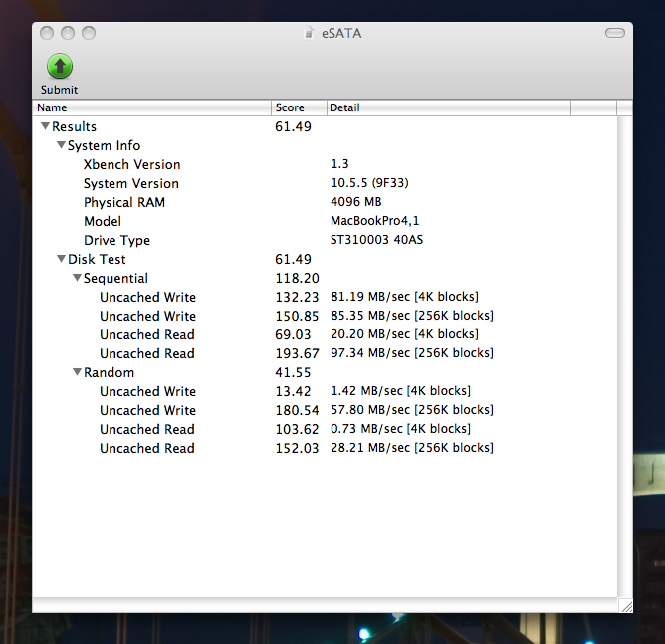Minimize the eSATA results window
The height and width of the screenshot is (644, 665).
(68, 33)
